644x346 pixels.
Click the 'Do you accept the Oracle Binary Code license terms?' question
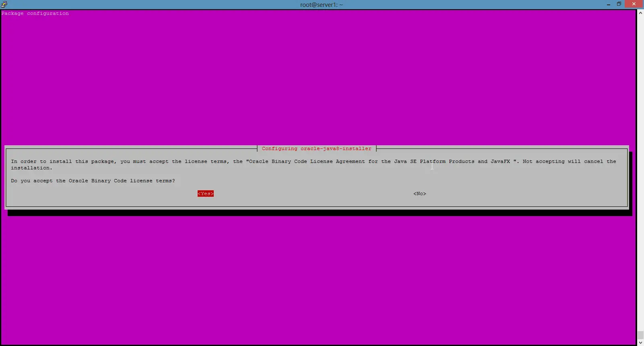point(93,181)
